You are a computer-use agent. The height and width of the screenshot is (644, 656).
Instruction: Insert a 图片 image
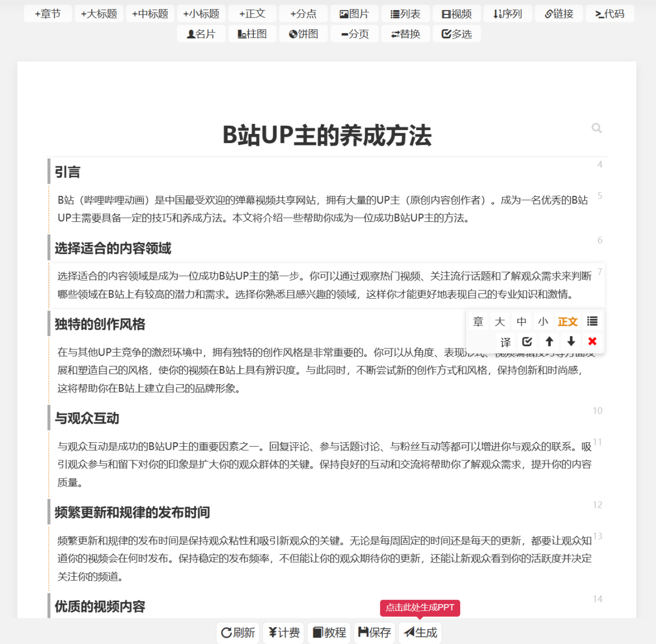(355, 14)
